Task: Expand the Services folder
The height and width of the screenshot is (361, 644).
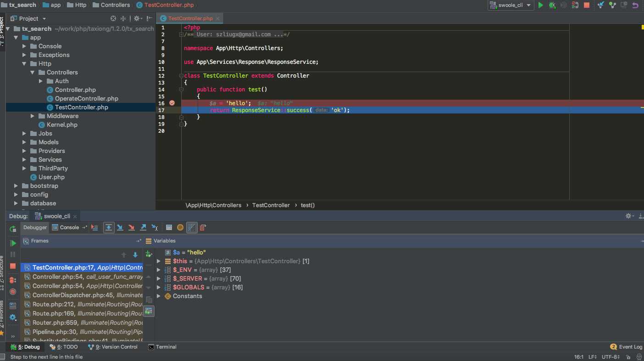Action: coord(24,160)
